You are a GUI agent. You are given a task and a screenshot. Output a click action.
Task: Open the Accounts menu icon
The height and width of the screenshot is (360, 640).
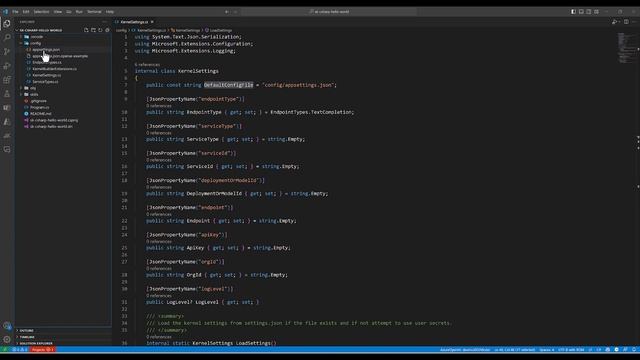click(7, 326)
